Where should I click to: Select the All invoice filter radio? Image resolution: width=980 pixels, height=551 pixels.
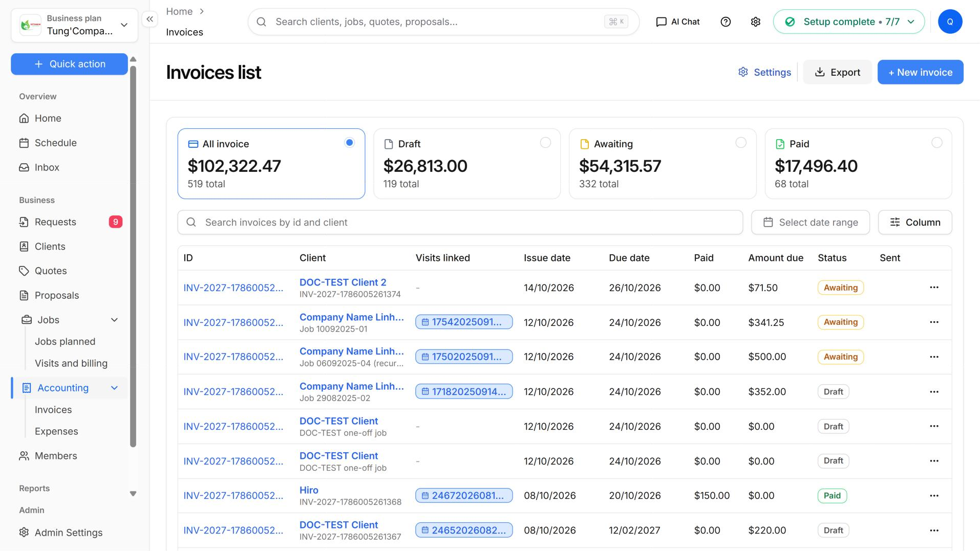(350, 143)
